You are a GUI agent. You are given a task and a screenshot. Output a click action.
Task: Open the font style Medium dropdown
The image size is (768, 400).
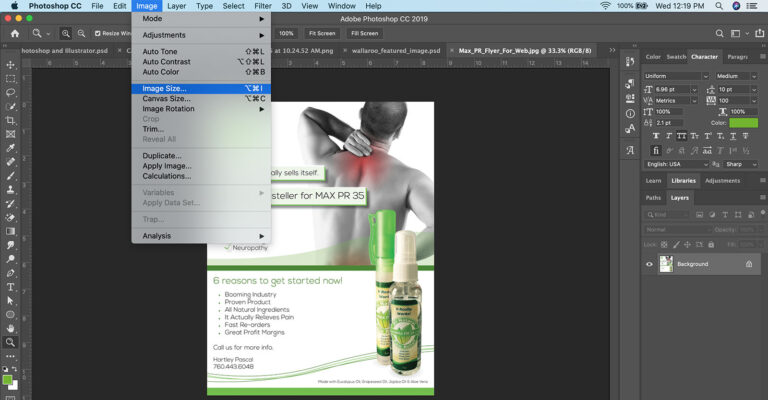[754, 76]
